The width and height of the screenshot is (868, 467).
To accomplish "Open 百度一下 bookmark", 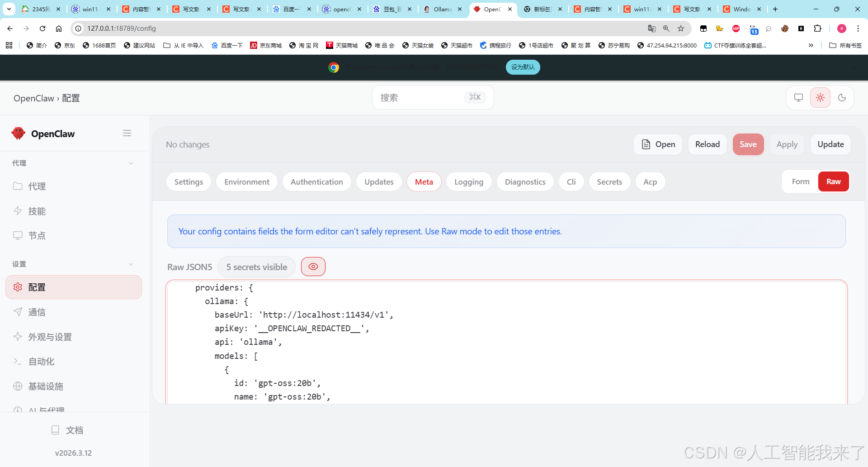I will pos(227,45).
